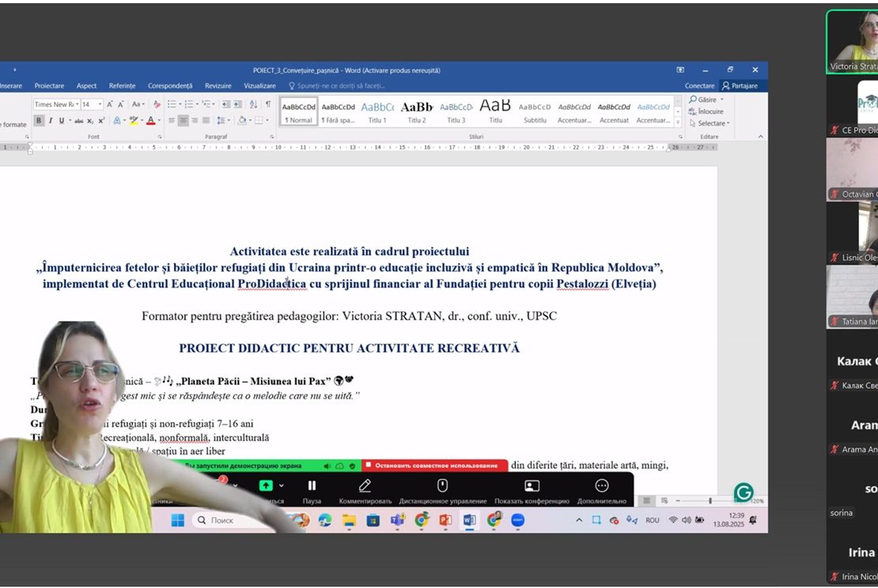Open Word from the Windows taskbar
The image size is (878, 588).
click(x=469, y=520)
